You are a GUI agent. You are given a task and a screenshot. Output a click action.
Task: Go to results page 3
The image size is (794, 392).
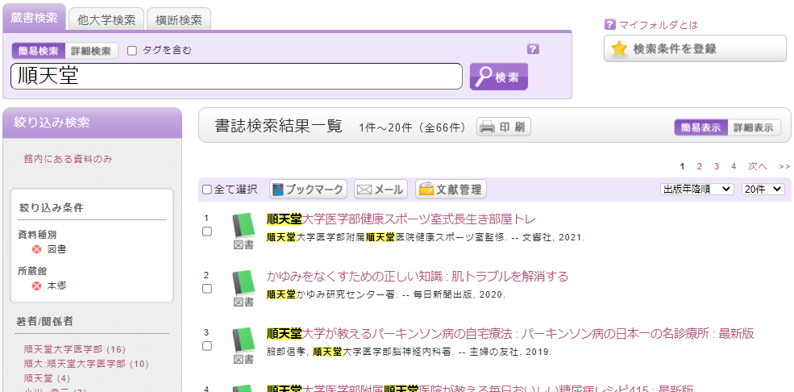pos(717,166)
